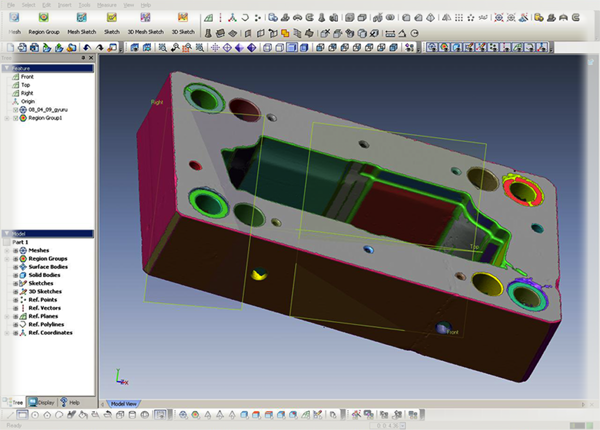Select the Front plane in Feature tree

[27, 77]
